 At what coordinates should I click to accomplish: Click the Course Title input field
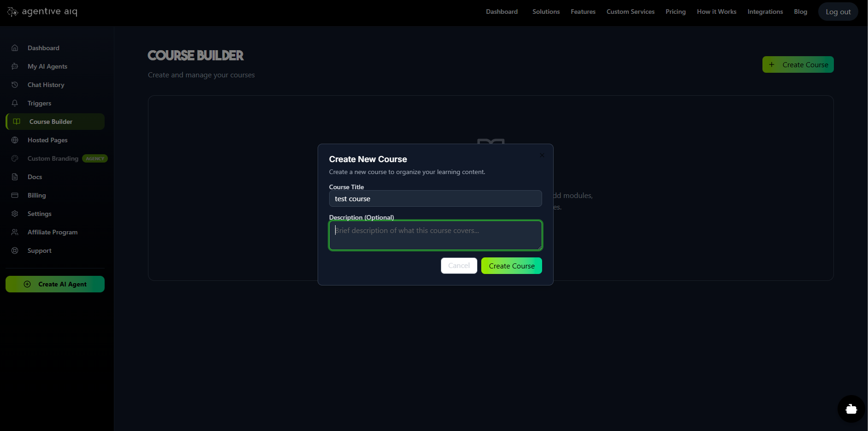pyautogui.click(x=435, y=198)
